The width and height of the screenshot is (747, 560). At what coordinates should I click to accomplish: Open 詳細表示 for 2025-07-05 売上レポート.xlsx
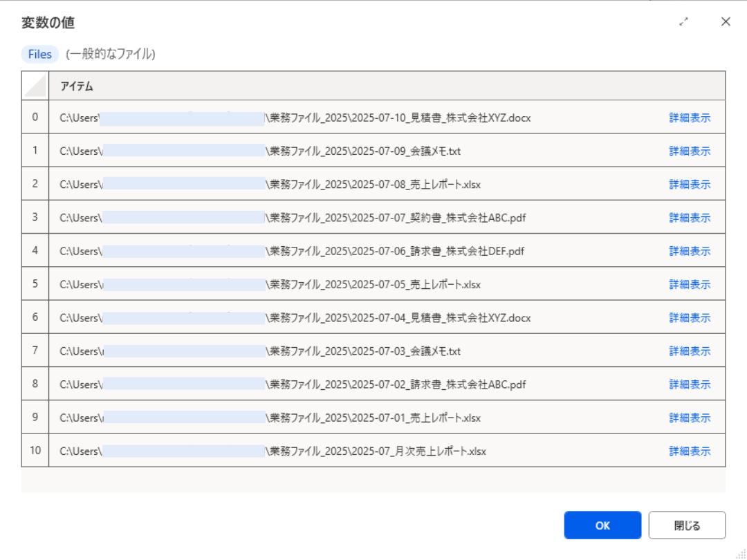pyautogui.click(x=690, y=284)
